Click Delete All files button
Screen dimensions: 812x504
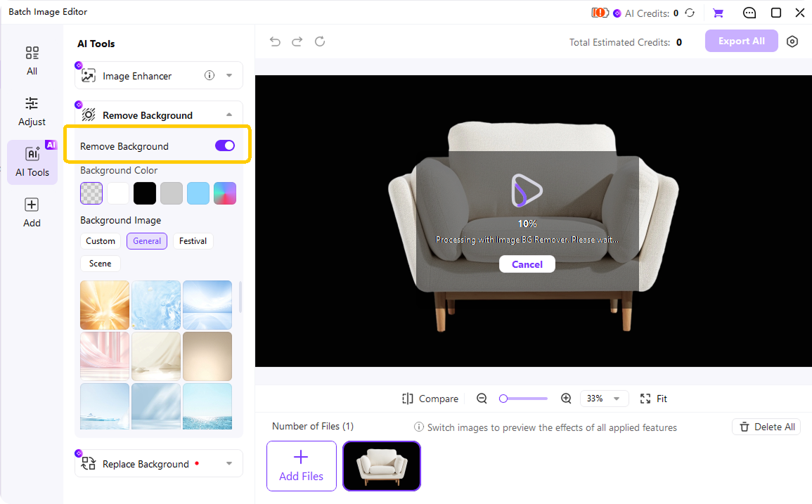pos(766,427)
